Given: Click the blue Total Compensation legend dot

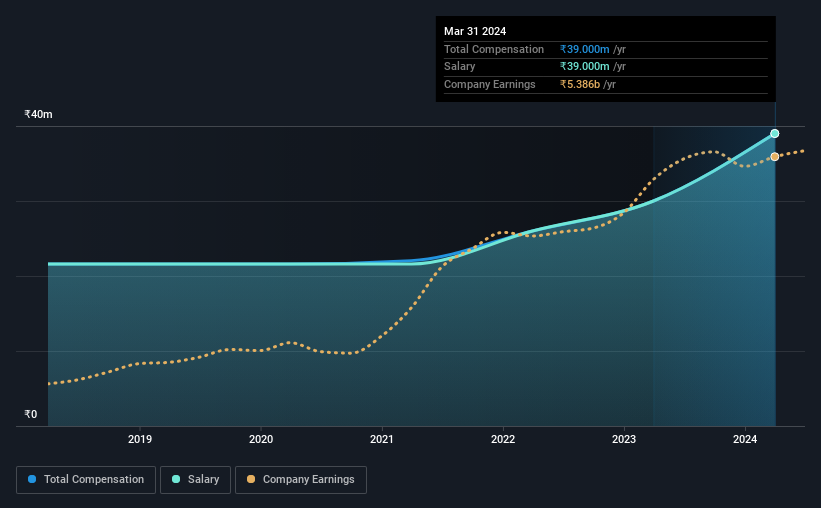Looking at the screenshot, I should coord(32,479).
